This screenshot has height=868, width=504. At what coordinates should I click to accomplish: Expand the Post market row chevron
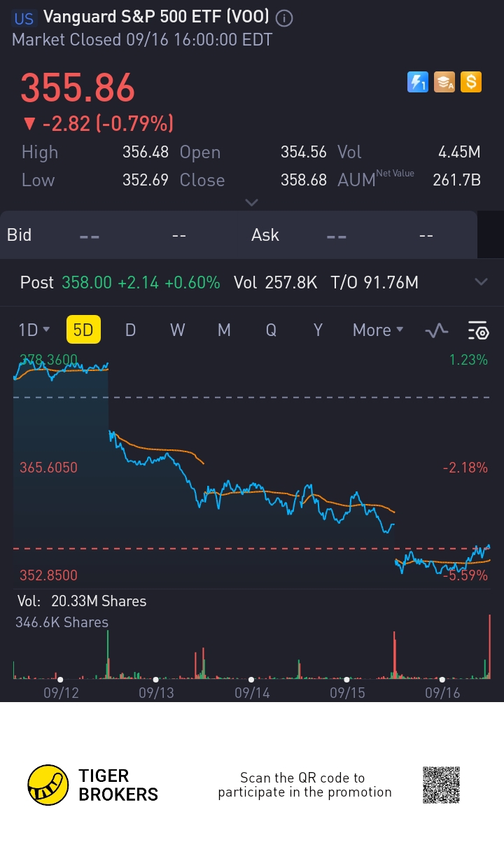pyautogui.click(x=481, y=282)
